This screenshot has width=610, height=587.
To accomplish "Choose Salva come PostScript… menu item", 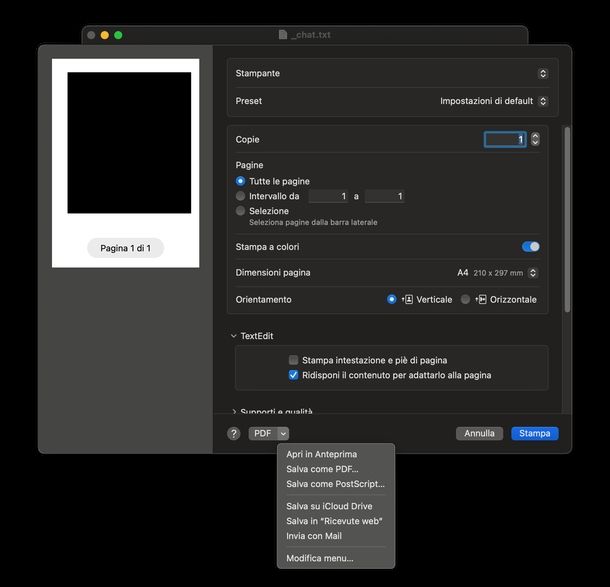I will [335, 484].
